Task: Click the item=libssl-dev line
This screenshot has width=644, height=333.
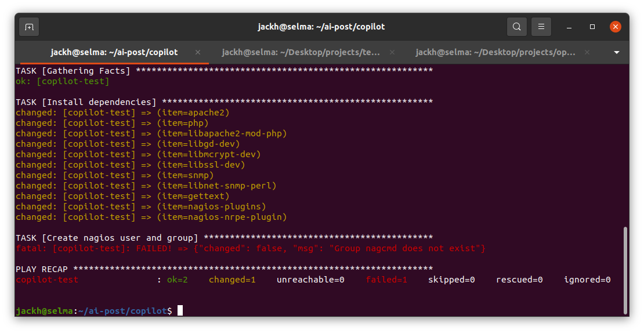Action: tap(130, 165)
